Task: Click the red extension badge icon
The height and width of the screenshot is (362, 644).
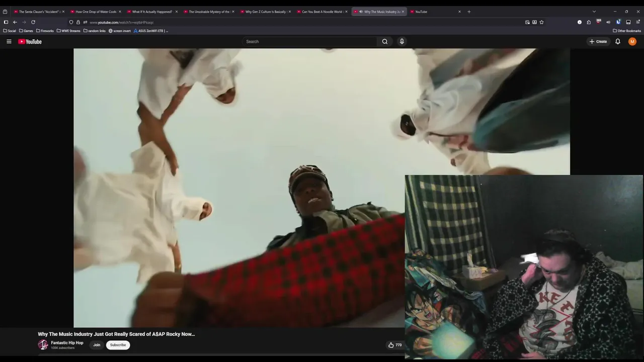Action: (x=599, y=22)
